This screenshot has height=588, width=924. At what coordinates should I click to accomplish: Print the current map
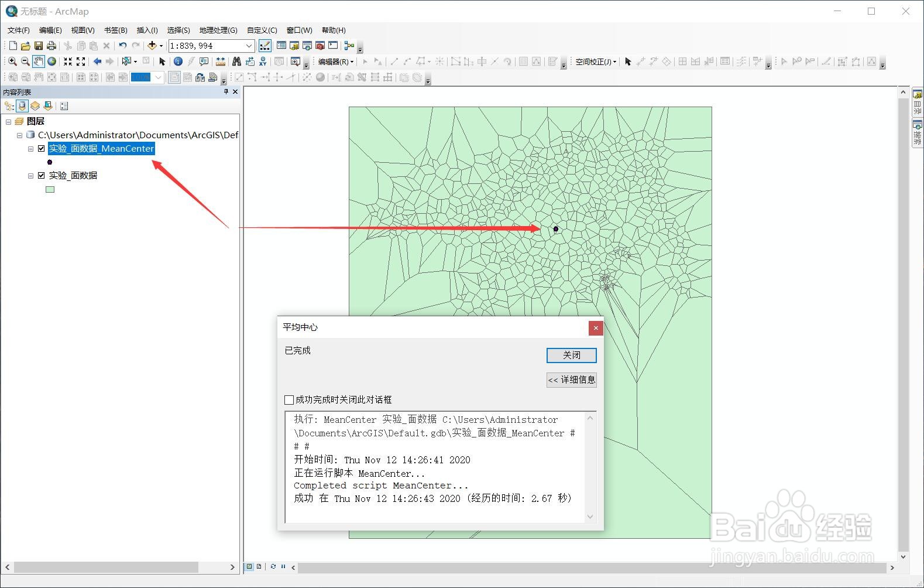[51, 46]
